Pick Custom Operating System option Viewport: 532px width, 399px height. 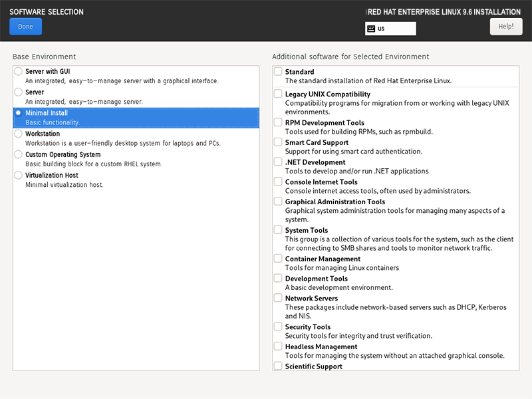point(18,154)
